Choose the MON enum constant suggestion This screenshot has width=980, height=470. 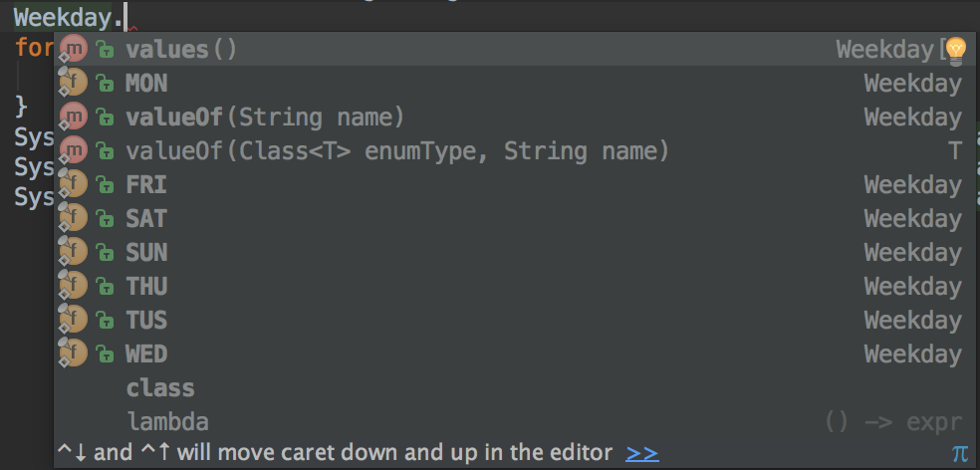tap(510, 83)
